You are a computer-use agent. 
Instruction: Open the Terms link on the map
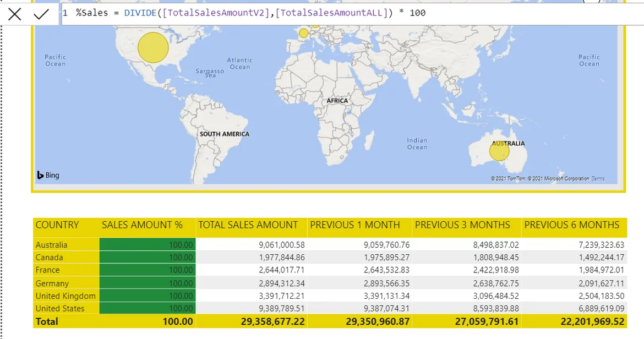[x=598, y=179]
